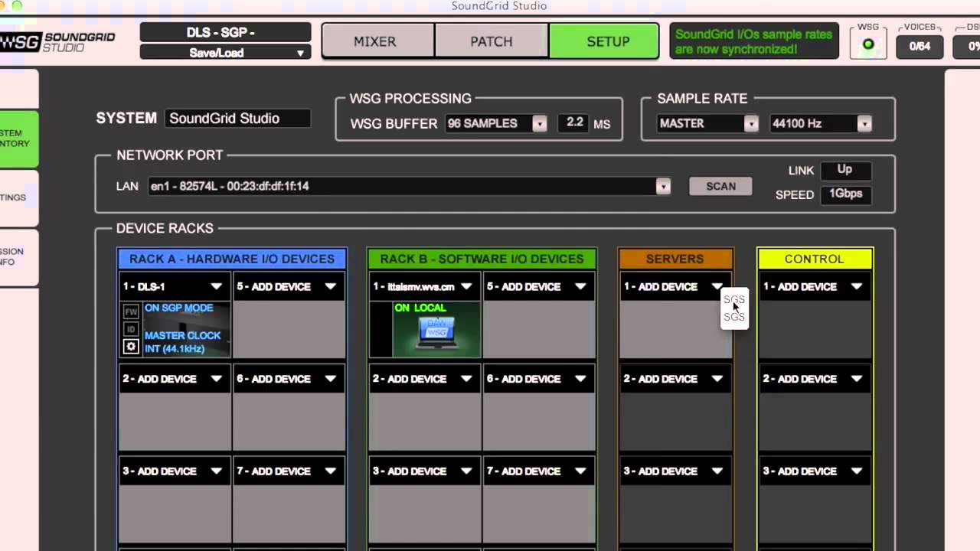Open Rack A slot 6 Add Device menu
Screen dimensions: 980x551
288,379
